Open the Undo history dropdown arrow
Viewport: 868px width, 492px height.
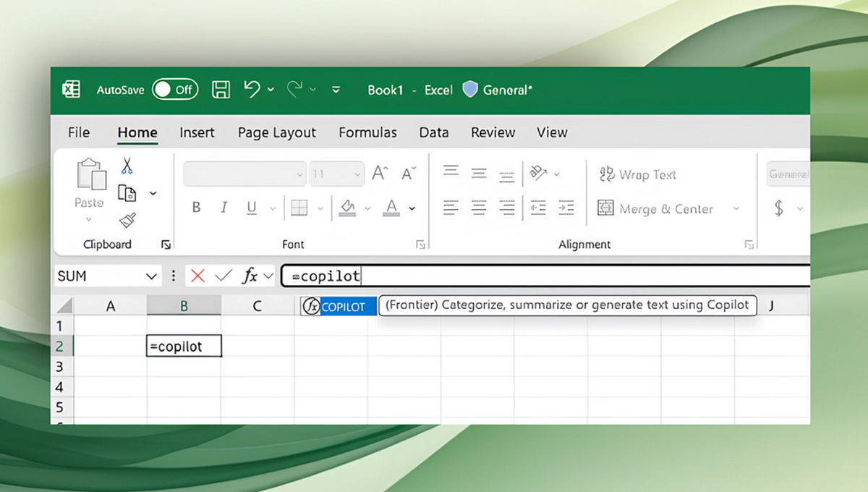271,90
